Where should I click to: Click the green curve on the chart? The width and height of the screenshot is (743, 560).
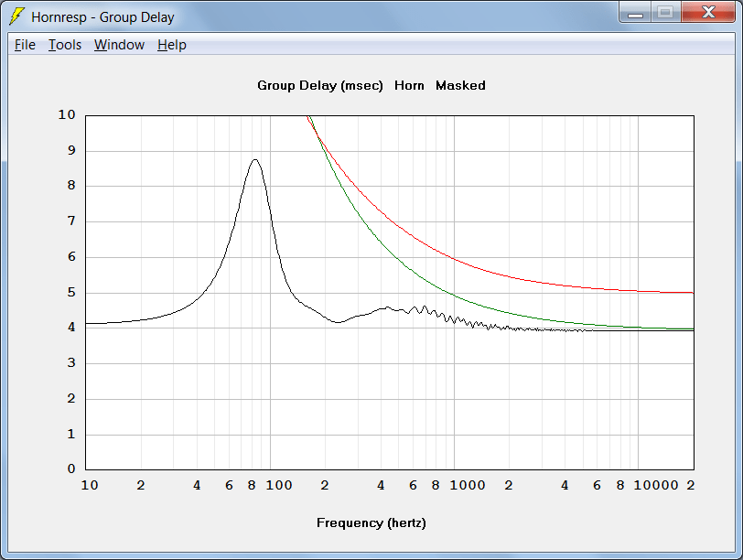point(454,296)
